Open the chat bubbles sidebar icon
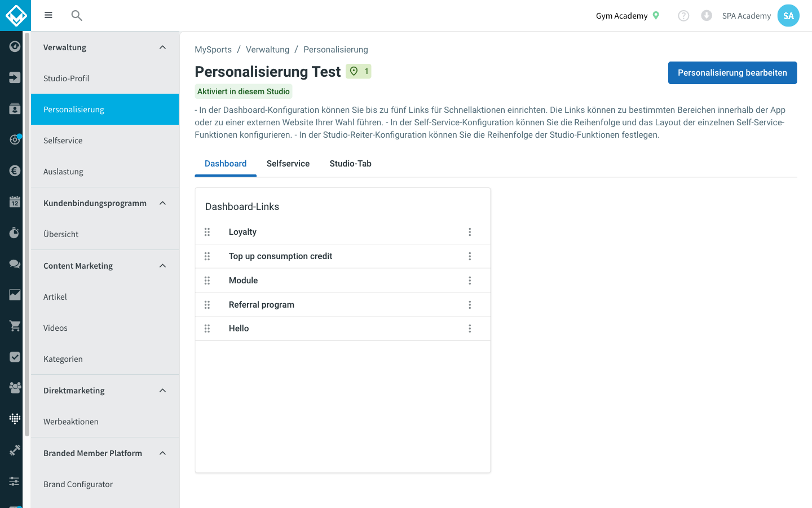 pos(15,264)
